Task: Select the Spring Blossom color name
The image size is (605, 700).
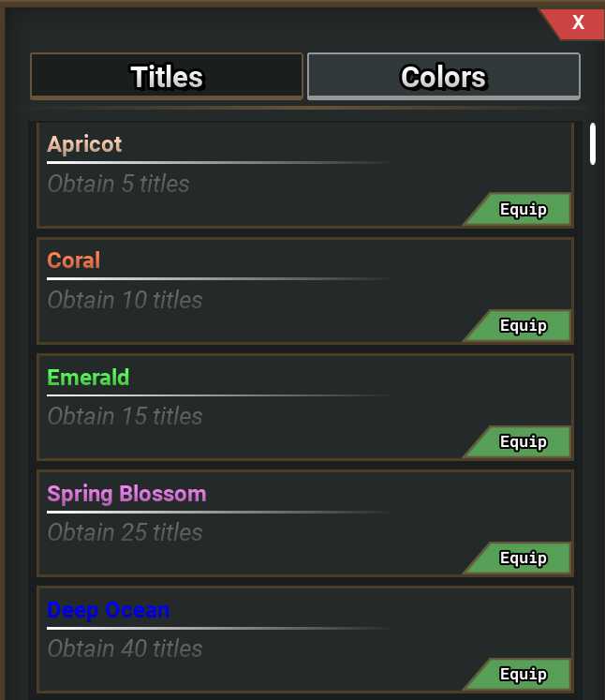Action: pos(126,494)
